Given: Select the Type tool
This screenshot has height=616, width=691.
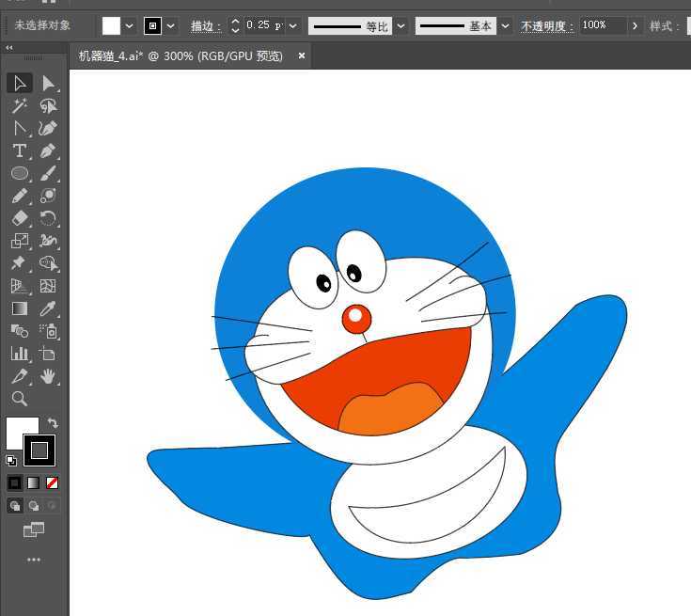Looking at the screenshot, I should (x=19, y=150).
